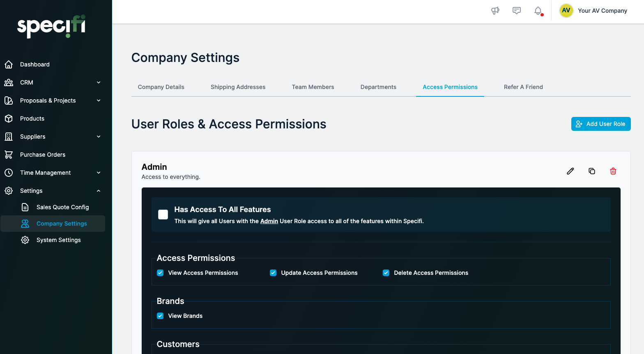Expand the CRM submenu chevron
Image resolution: width=644 pixels, height=354 pixels.
(x=99, y=82)
